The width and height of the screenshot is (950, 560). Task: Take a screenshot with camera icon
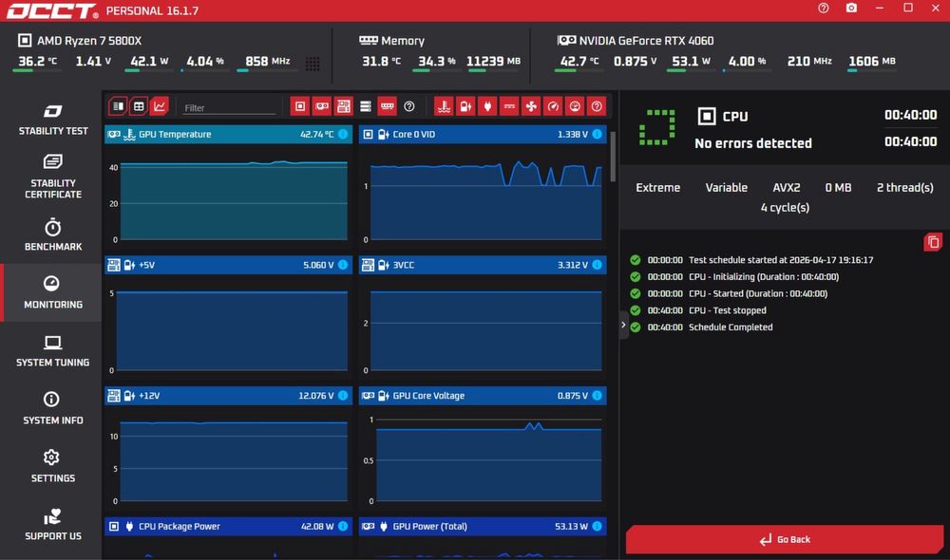tap(851, 8)
